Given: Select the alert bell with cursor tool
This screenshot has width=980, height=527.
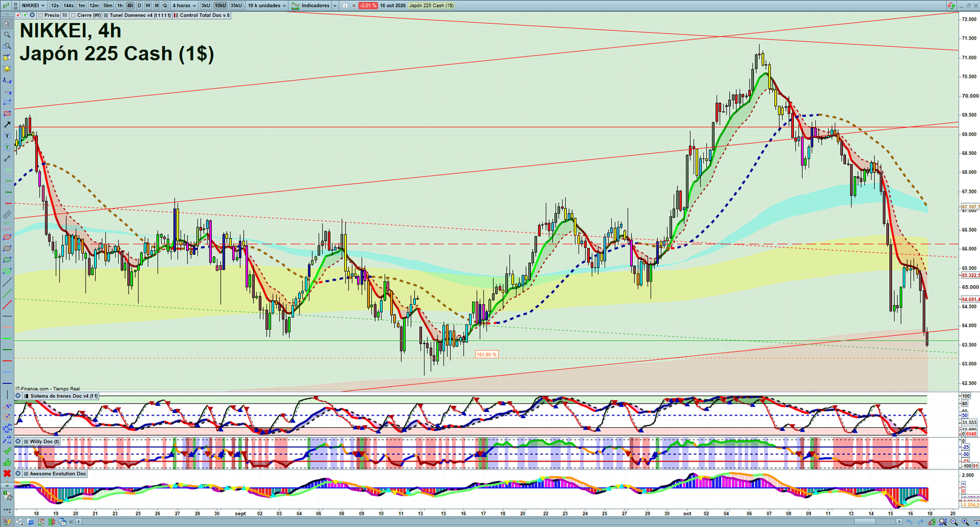Looking at the screenshot, I should [7, 57].
